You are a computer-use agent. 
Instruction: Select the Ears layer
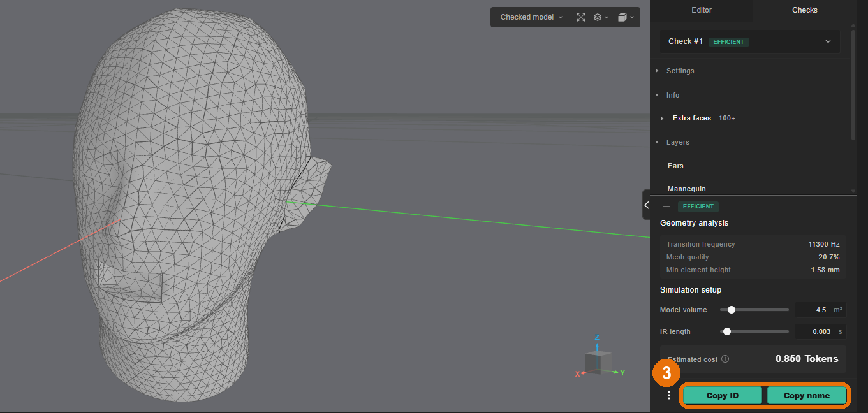coord(675,166)
